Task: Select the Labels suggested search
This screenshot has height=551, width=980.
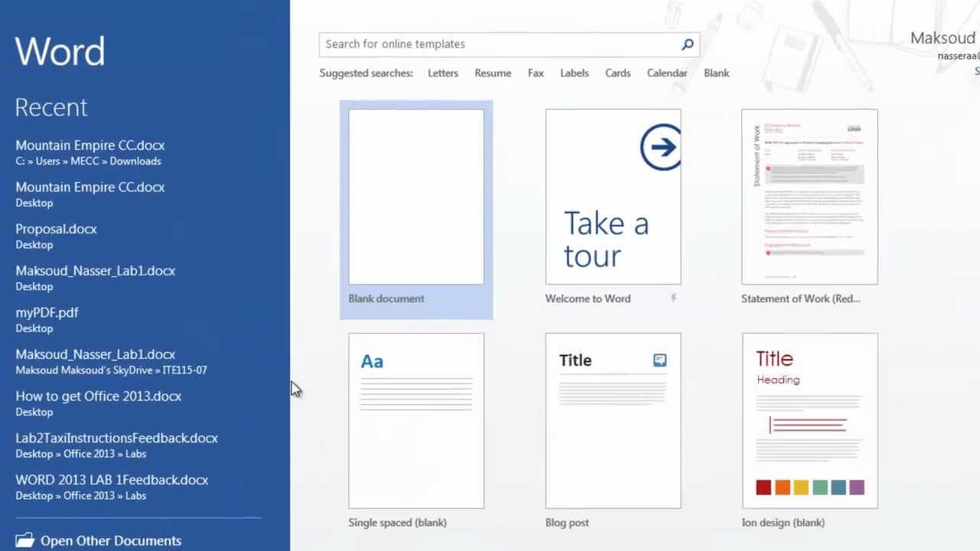Action: [x=574, y=73]
